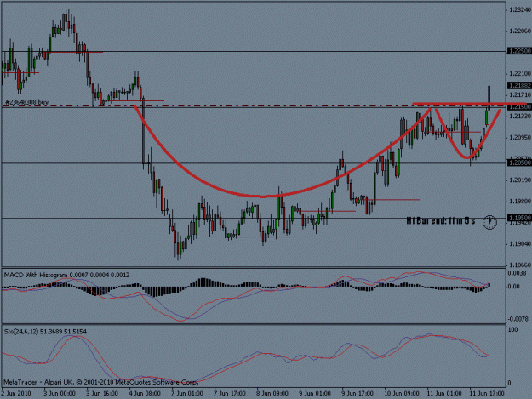Viewport: 532px width, 399px height.
Task: Click the '3 Jun 16:00' time axis label
Action: pyautogui.click(x=102, y=394)
